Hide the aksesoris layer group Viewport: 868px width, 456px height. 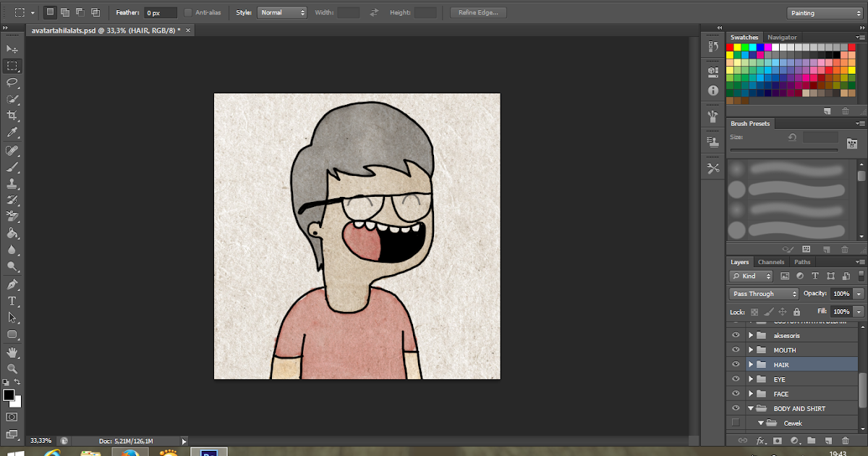736,335
